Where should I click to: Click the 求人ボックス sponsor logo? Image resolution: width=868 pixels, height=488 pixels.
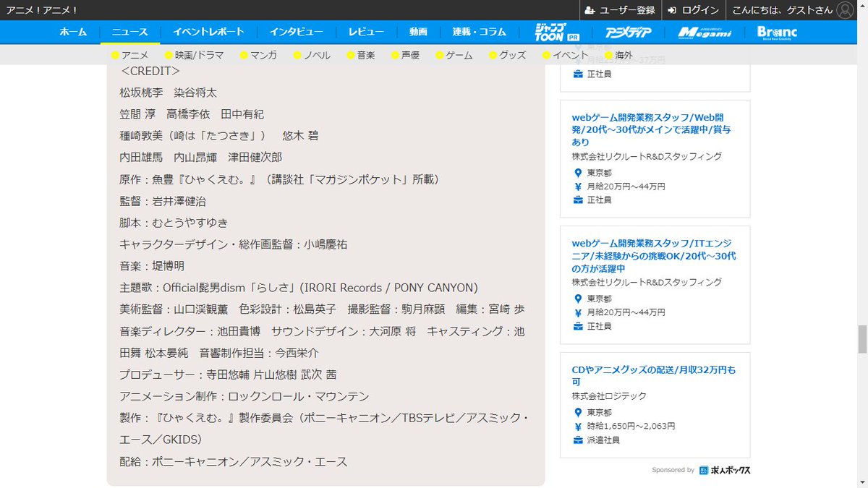(725, 470)
